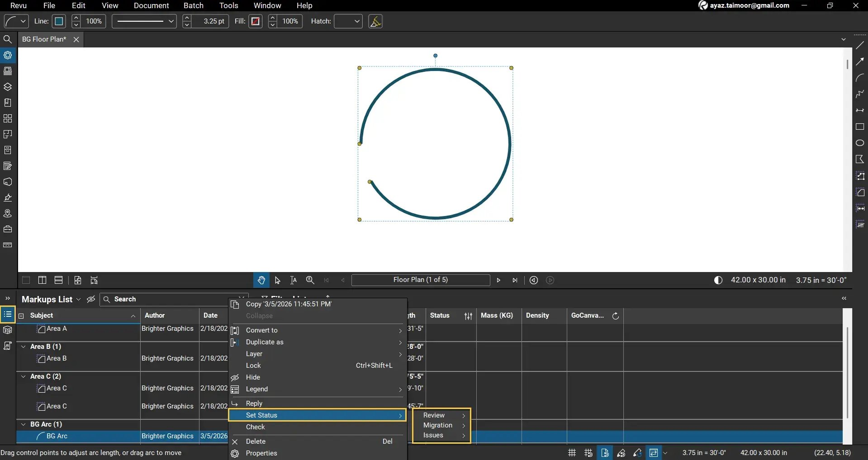Open the Bookmarks panel
Screen dimensions: 868x460
tap(8, 102)
